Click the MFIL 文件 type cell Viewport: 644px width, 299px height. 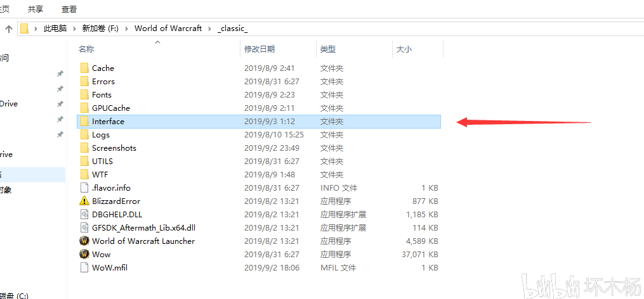point(338,268)
